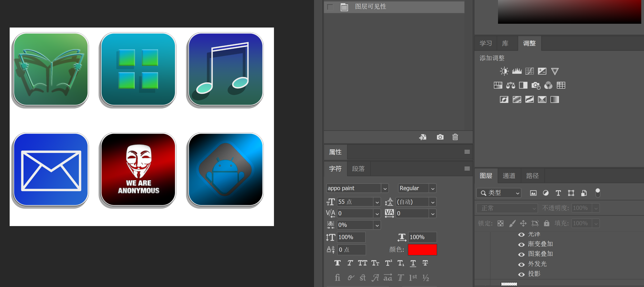Viewport: 644px width, 287px height.
Task: Filter layers by smart objects
Action: click(584, 193)
